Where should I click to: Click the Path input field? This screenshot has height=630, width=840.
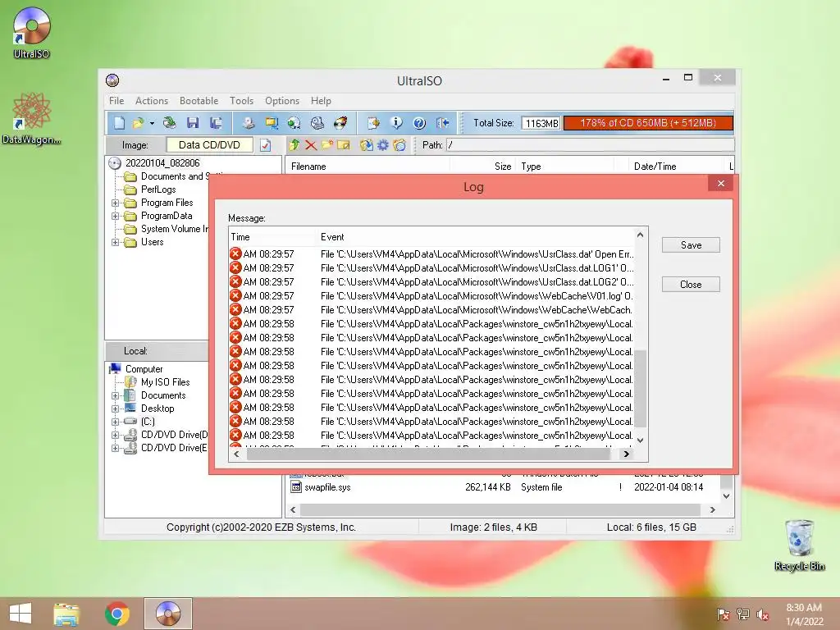coord(591,144)
